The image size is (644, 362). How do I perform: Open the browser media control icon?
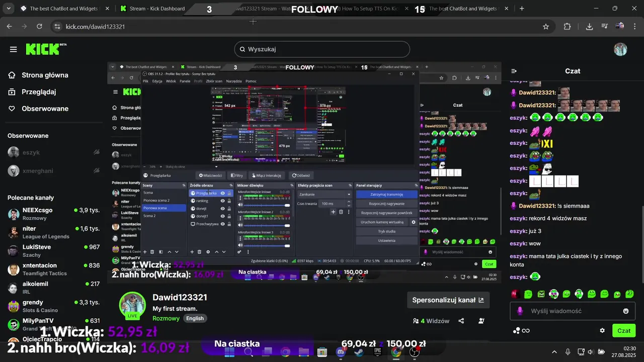click(x=604, y=27)
